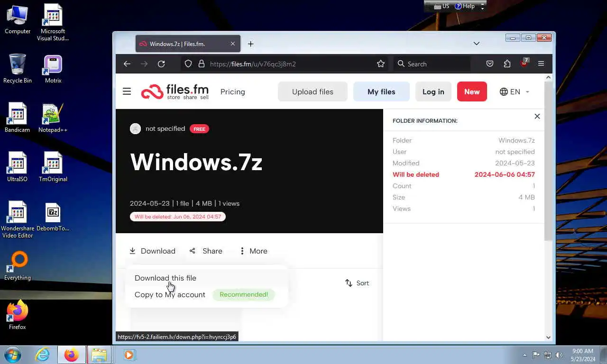Click the Log in button

click(433, 91)
